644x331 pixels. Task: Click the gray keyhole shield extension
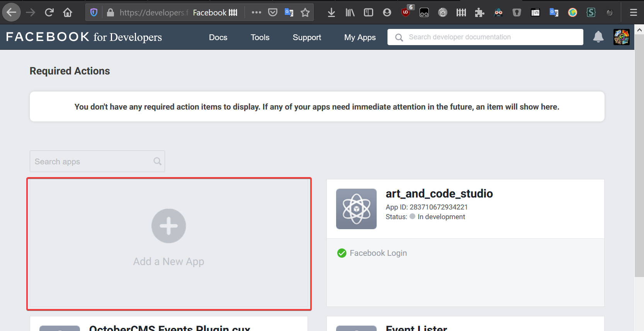click(517, 12)
